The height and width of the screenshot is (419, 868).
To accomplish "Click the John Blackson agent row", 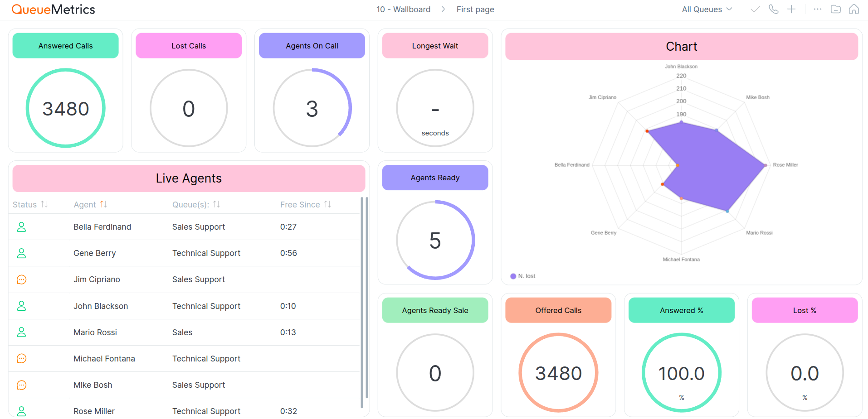I will (101, 306).
